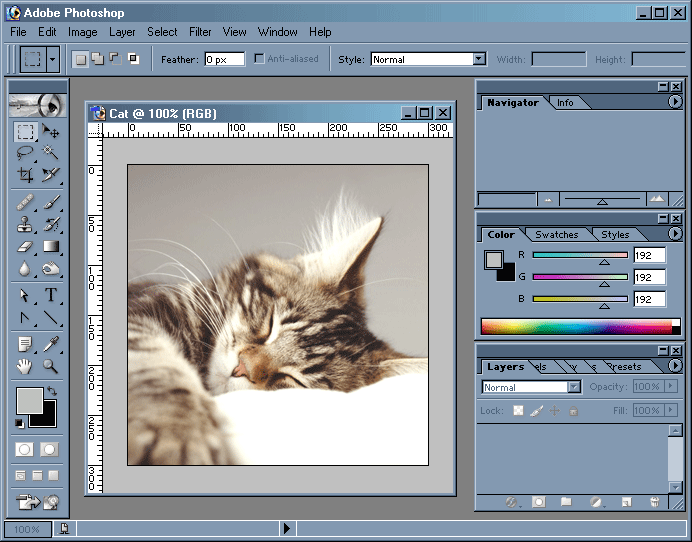Open the Color panel flyout menu arrow
The image size is (692, 542).
pos(675,234)
